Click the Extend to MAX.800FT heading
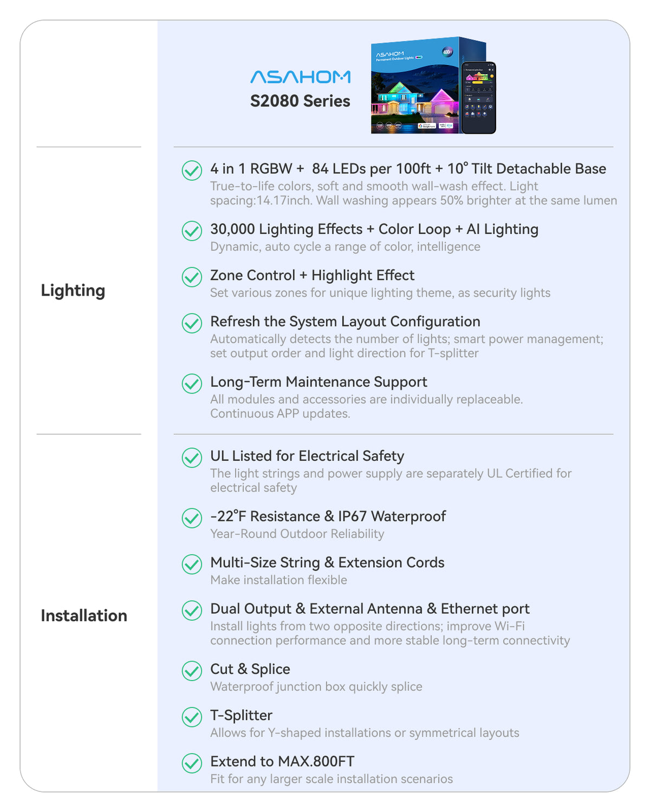This screenshot has width=650, height=812. pyautogui.click(x=282, y=762)
